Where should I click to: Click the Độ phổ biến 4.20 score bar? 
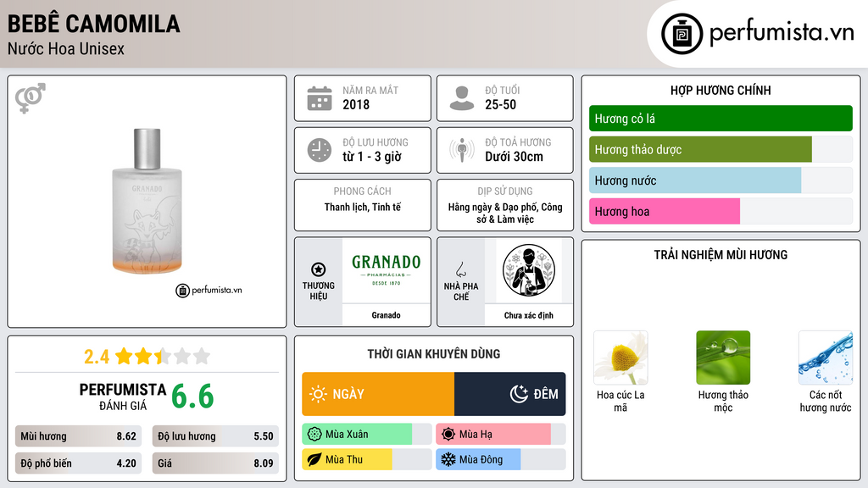click(79, 463)
